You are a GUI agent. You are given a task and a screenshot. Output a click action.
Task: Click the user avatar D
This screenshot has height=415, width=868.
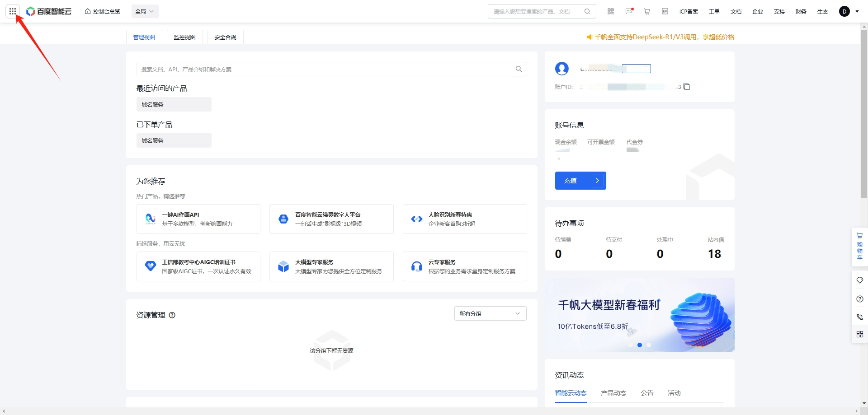pos(844,11)
